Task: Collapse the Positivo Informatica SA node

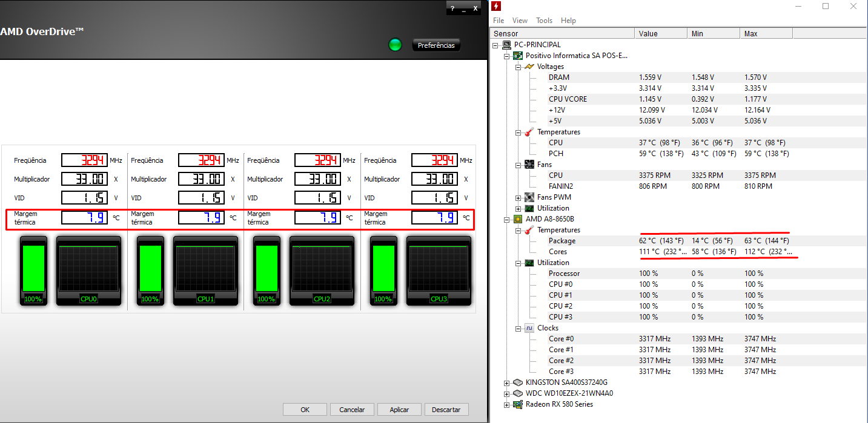Action: point(507,56)
